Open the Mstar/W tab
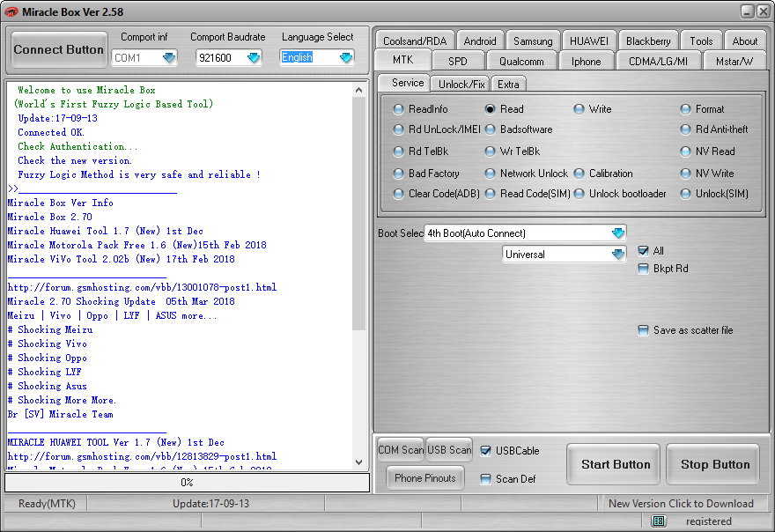Screen dimensions: 775x532 click(x=734, y=61)
